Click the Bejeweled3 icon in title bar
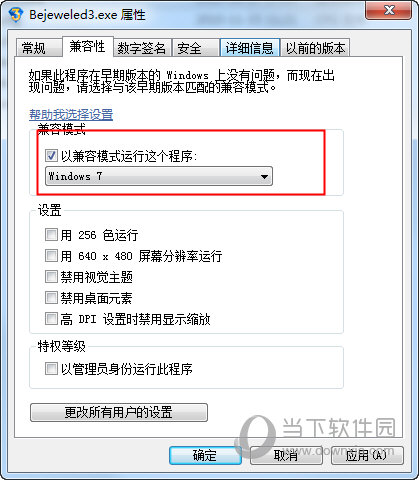This screenshot has width=419, height=480. tap(16, 14)
